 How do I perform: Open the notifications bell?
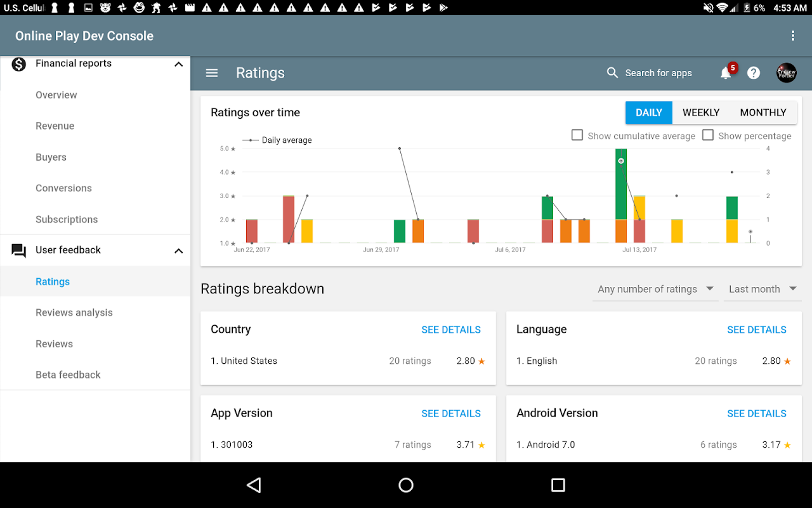click(726, 73)
